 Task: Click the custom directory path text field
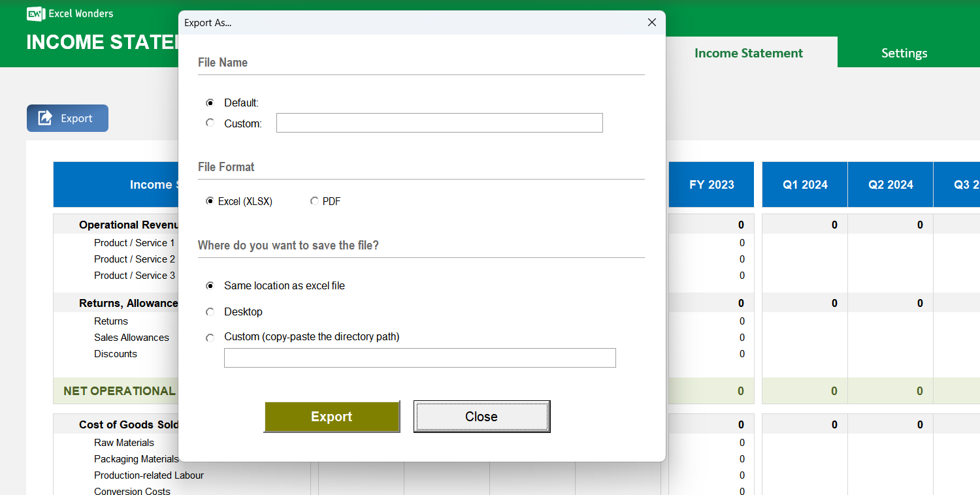419,358
